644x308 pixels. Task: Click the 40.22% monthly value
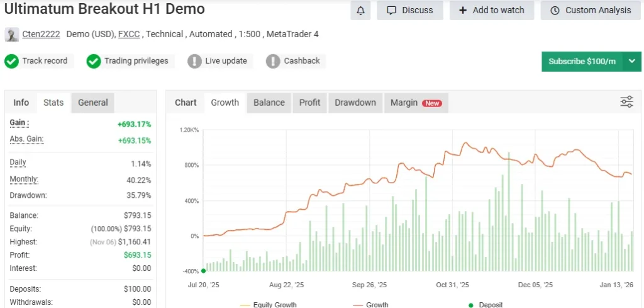(139, 181)
